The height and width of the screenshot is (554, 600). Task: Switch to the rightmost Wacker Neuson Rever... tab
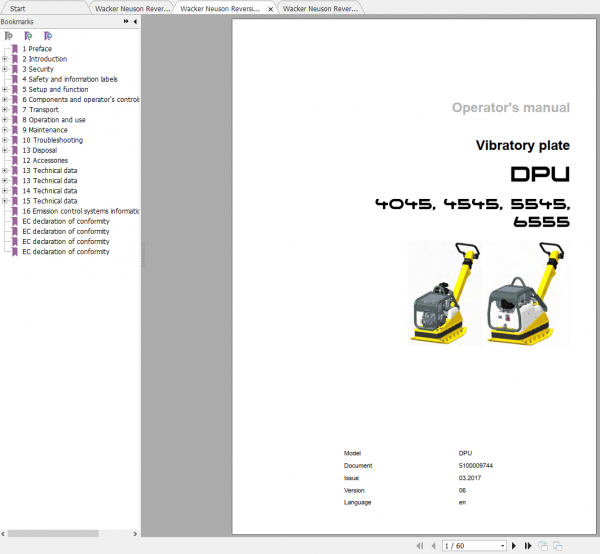coord(320,8)
